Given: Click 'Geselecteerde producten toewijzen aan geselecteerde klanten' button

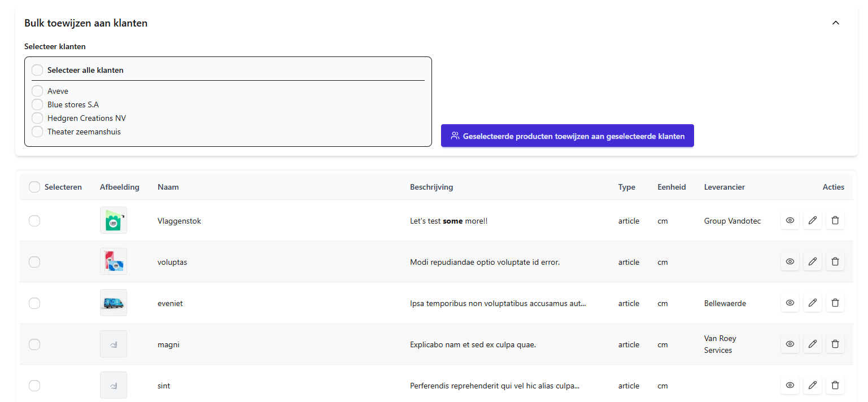Looking at the screenshot, I should [x=567, y=136].
